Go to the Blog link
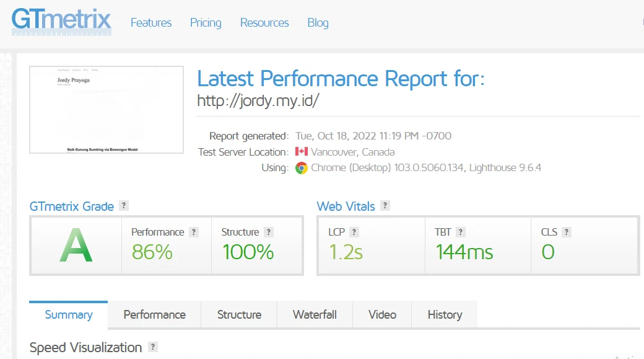The image size is (644, 359). point(318,22)
